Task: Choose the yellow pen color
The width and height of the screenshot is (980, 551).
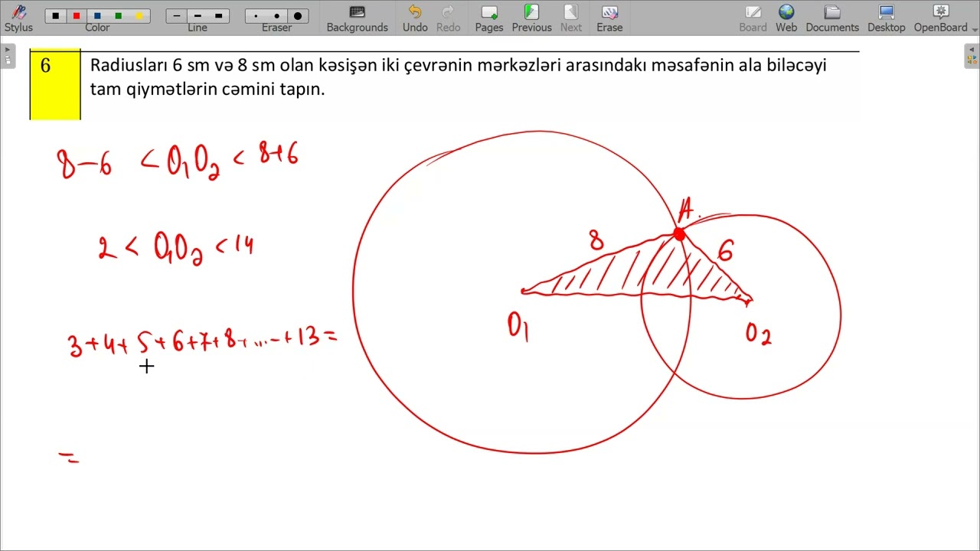Action: pos(139,16)
